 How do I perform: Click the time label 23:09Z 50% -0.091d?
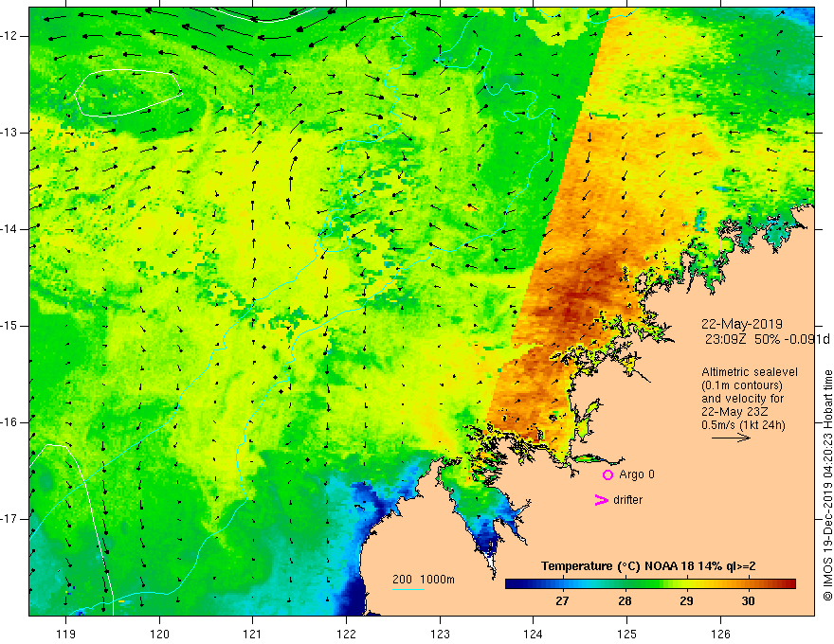[x=767, y=339]
